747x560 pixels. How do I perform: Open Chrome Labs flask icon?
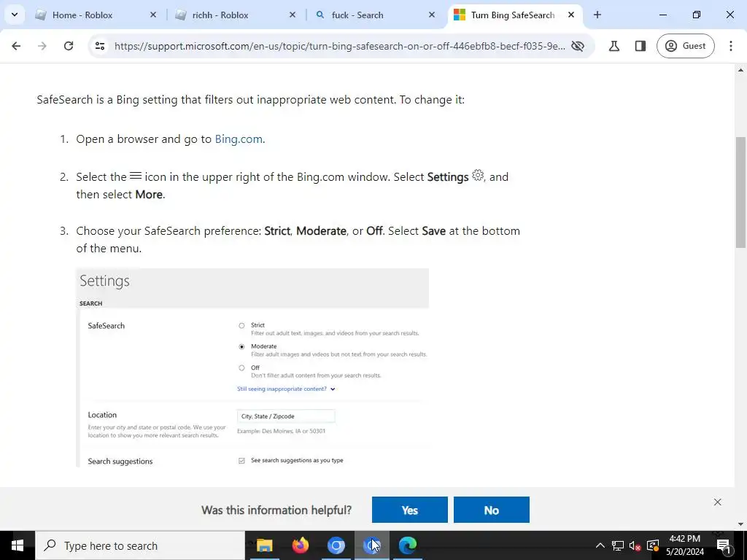[x=614, y=46]
